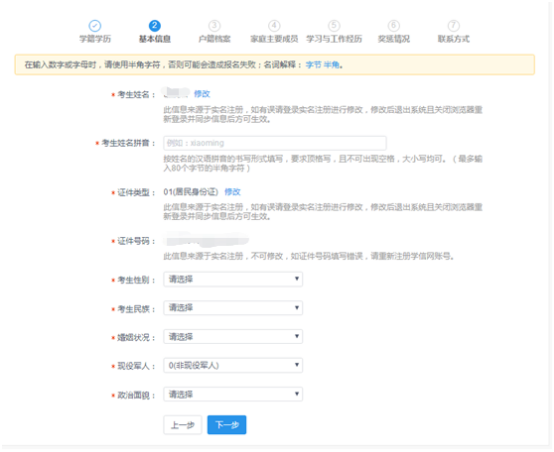Image resolution: width=554 pixels, height=452 pixels.
Task: Open the 学习与工作经历 step label
Action: (x=334, y=39)
